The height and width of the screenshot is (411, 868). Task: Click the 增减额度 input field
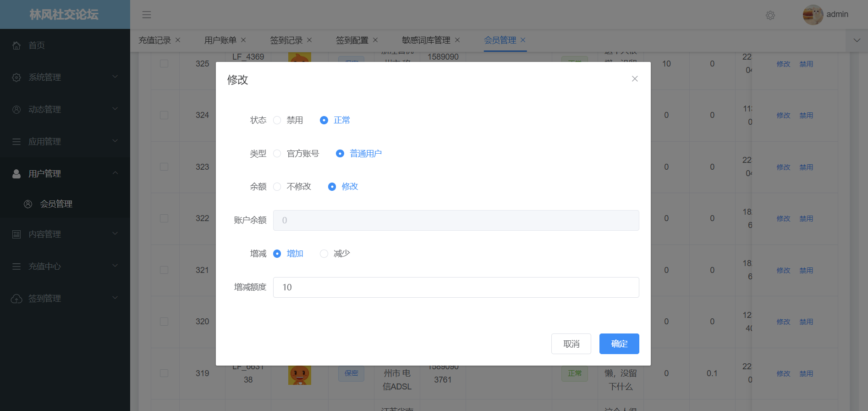[456, 287]
